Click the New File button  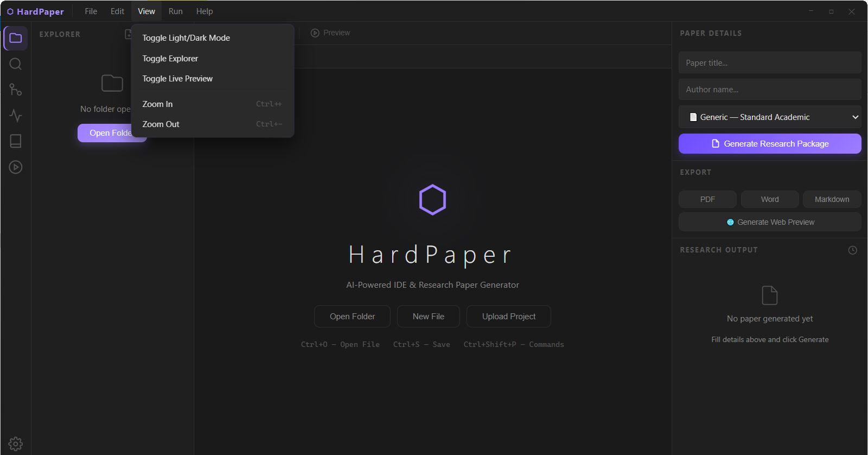click(x=429, y=317)
